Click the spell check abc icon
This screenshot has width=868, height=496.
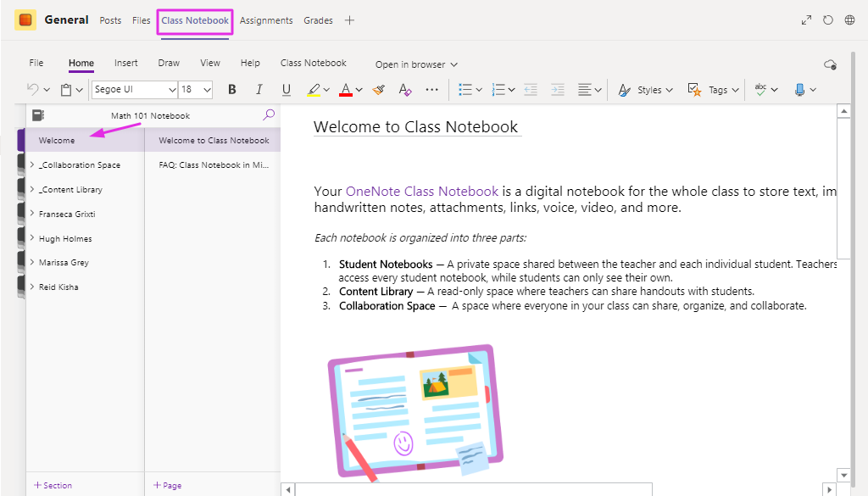click(x=760, y=89)
